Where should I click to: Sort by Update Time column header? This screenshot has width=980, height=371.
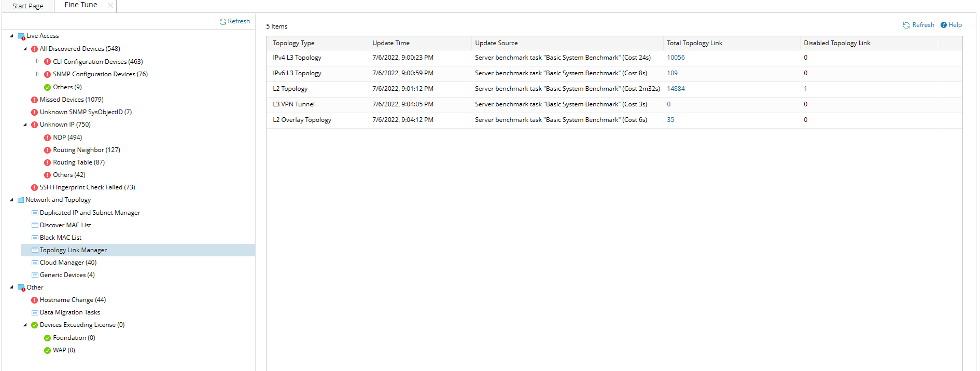pyautogui.click(x=420, y=43)
